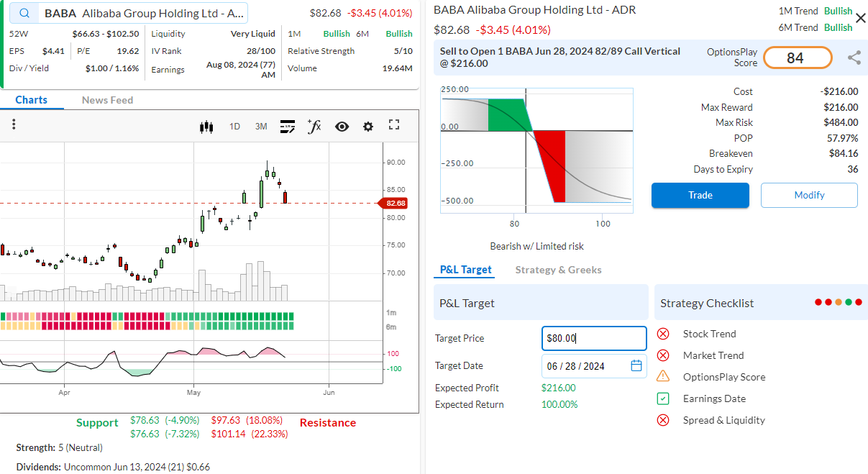
Task: Click the search magnifier icon beside BABA
Action: pos(25,13)
